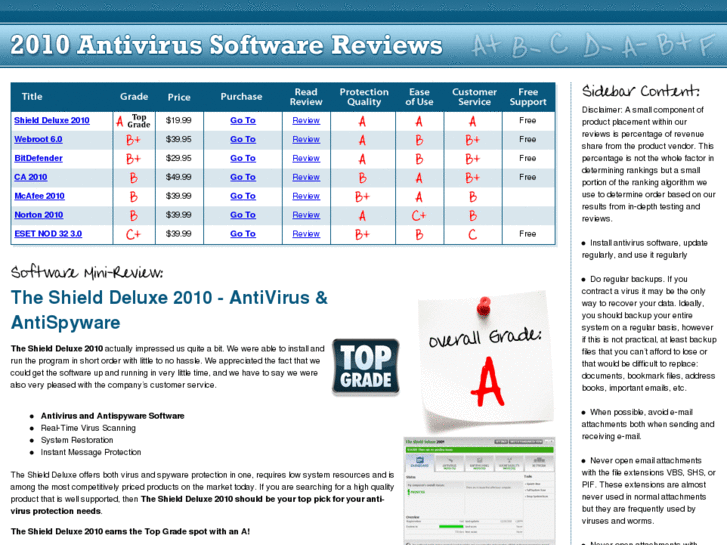Screen dimensions: 727x545
Task: Click Go To for Norton 2010
Action: pyautogui.click(x=243, y=215)
